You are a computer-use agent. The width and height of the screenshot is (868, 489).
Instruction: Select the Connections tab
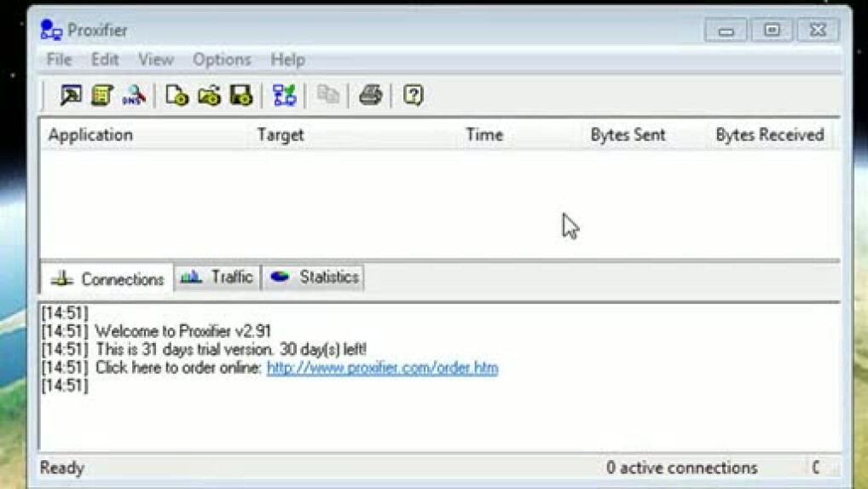(x=107, y=279)
